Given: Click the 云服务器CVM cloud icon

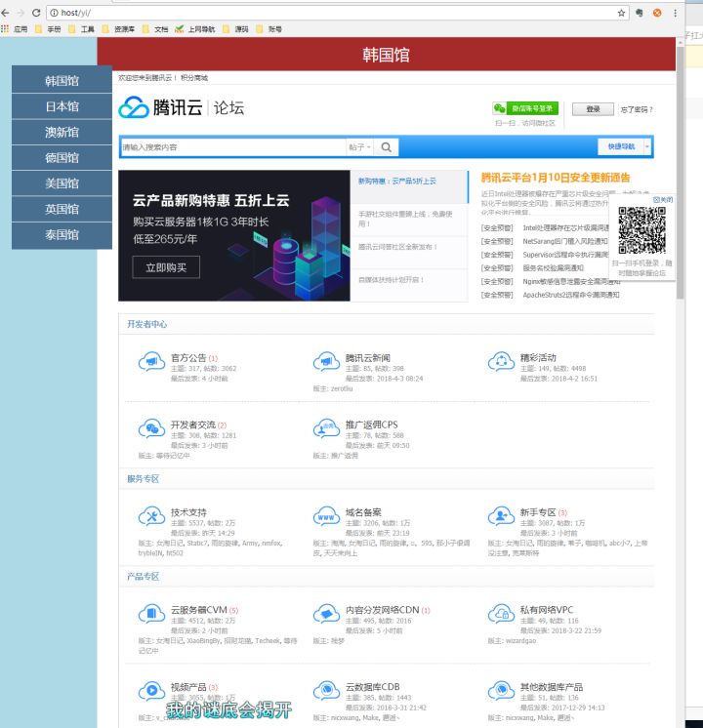Looking at the screenshot, I should click(151, 614).
